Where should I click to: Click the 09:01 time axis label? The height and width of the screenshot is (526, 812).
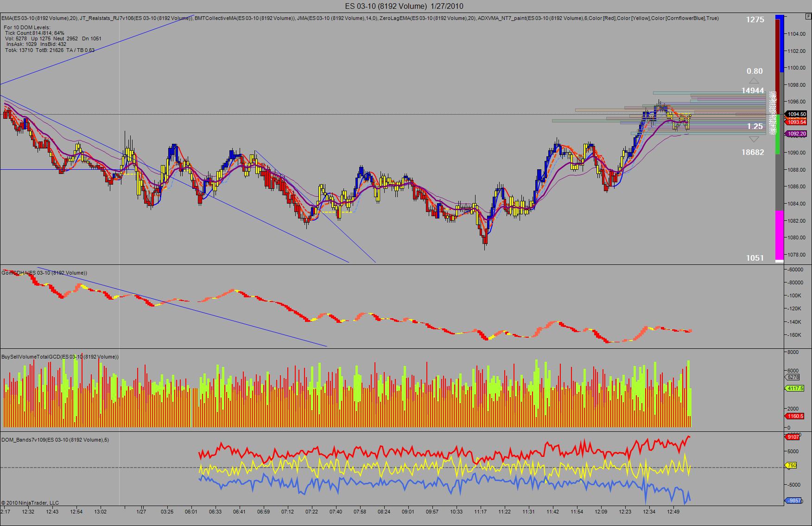point(408,512)
